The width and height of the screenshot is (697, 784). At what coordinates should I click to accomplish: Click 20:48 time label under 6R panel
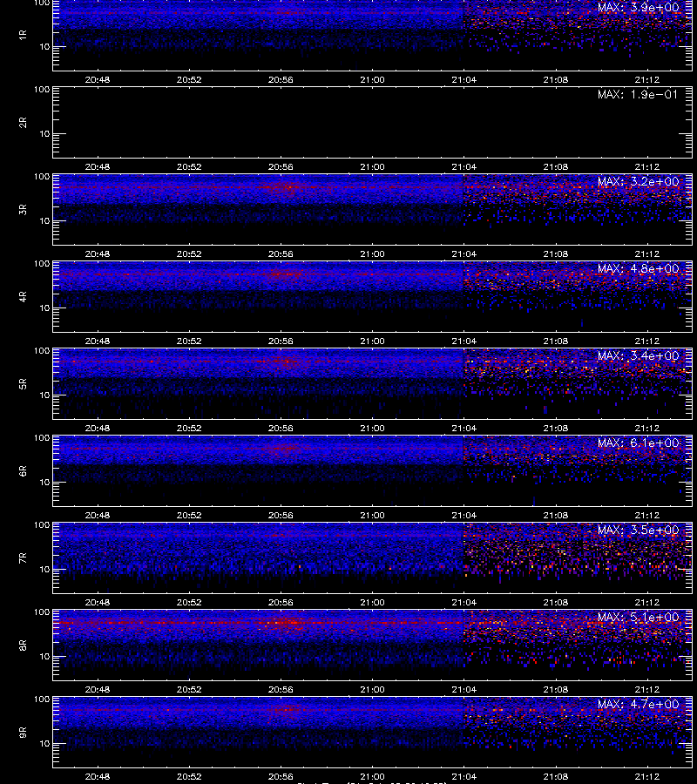coord(98,515)
